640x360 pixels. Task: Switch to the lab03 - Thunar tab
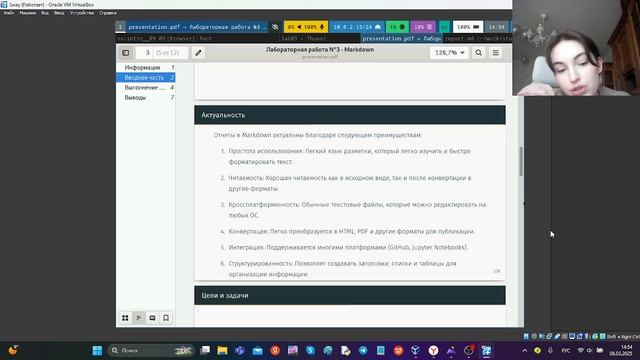tap(320, 38)
